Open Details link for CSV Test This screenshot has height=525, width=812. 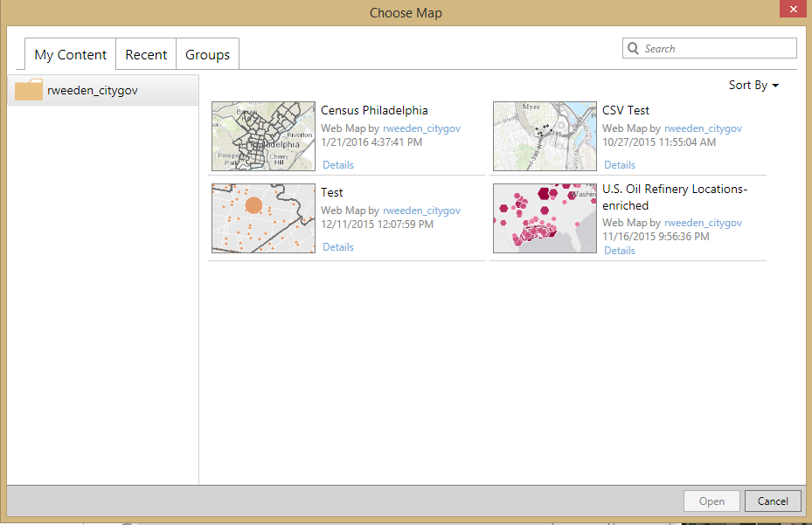(x=620, y=165)
